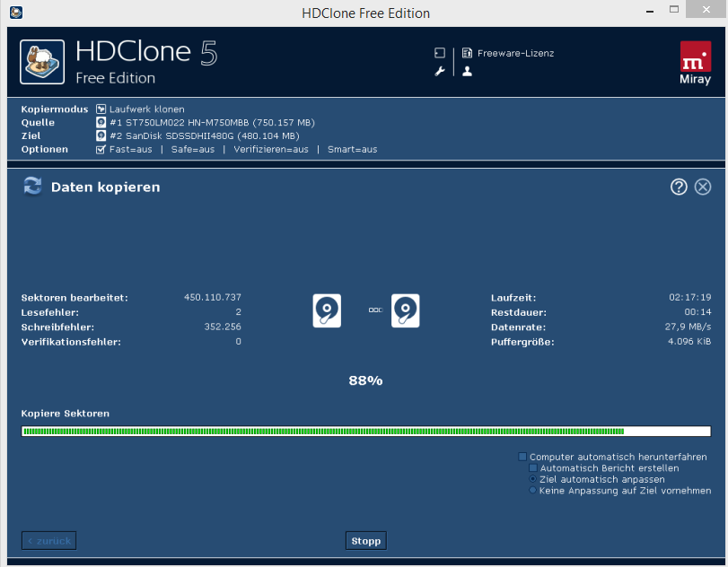This screenshot has width=728, height=567.
Task: Click target drive SanDisk SDSSDHII480G text
Action: (x=205, y=136)
